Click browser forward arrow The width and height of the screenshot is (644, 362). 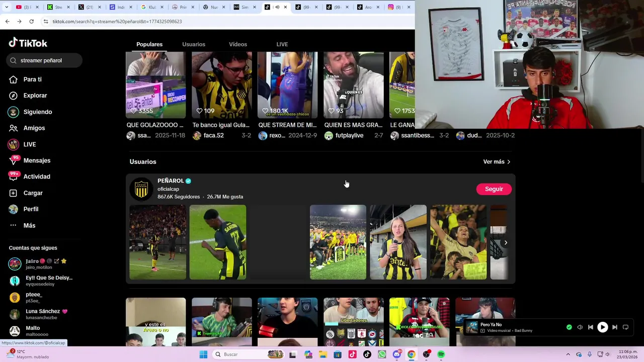(x=19, y=22)
